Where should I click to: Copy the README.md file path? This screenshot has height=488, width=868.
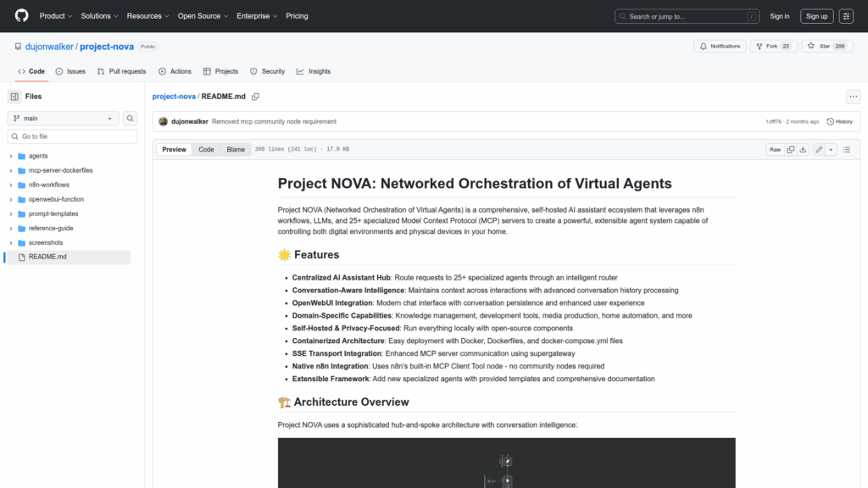pyautogui.click(x=255, y=97)
